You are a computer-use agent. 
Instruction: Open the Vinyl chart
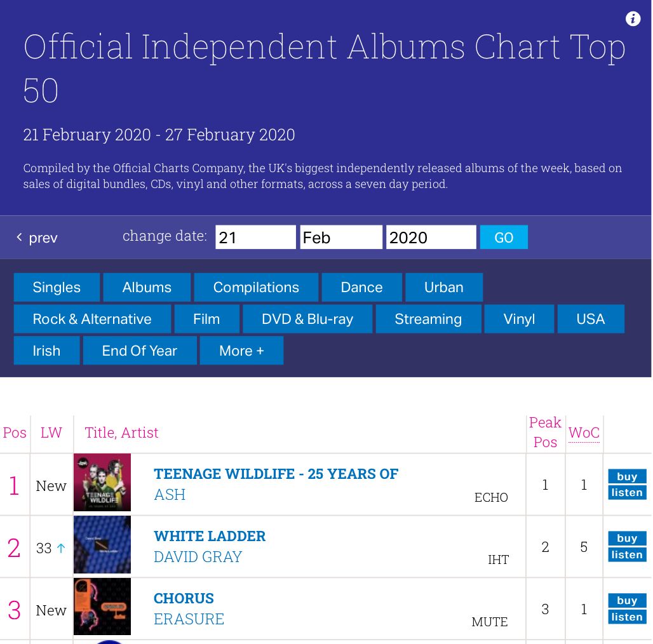click(519, 319)
